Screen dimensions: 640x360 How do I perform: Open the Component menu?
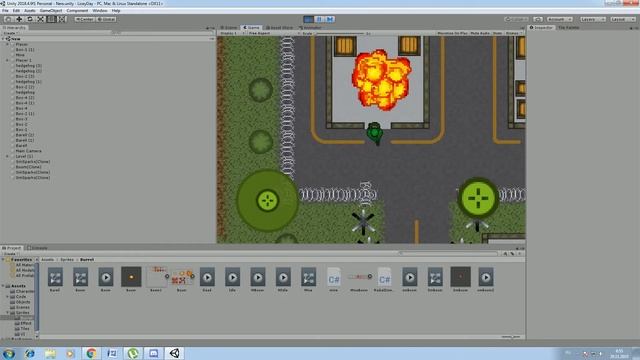click(x=77, y=11)
